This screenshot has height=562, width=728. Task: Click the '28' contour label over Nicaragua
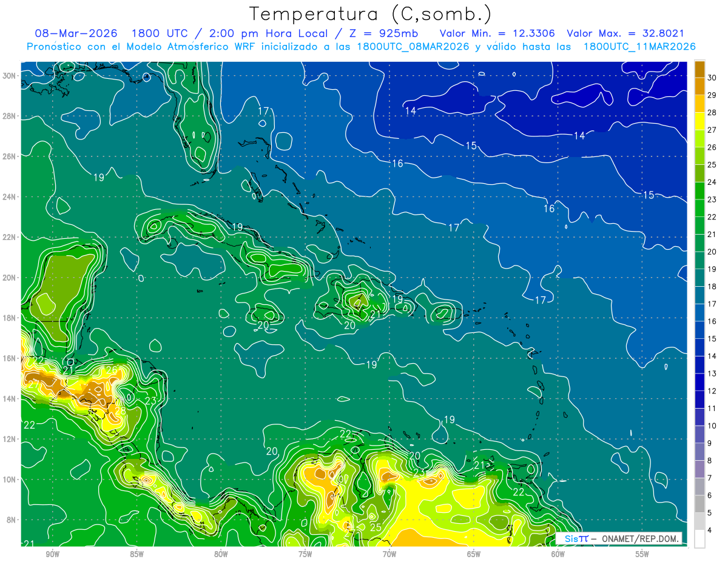click(120, 411)
